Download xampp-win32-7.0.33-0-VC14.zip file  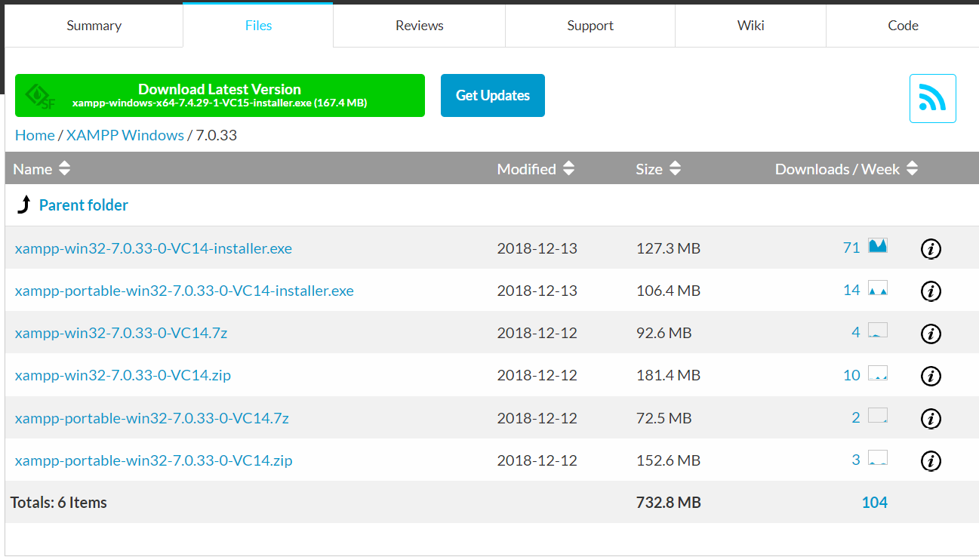pos(123,375)
